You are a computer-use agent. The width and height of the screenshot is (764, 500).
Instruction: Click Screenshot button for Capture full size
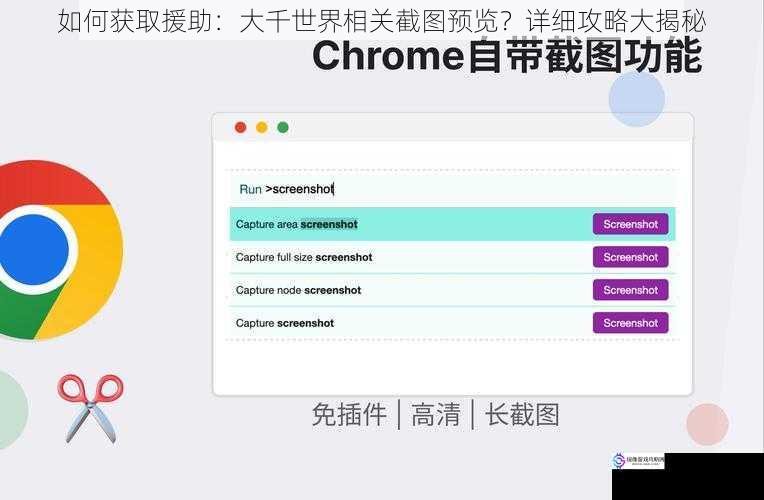pyautogui.click(x=630, y=257)
